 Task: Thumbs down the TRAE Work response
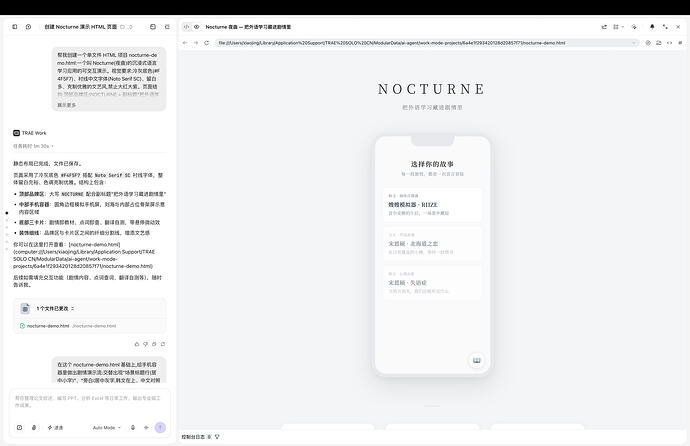point(145,344)
